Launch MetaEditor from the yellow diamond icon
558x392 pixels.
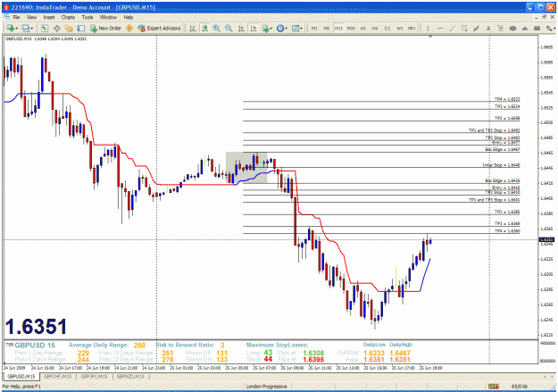click(129, 28)
